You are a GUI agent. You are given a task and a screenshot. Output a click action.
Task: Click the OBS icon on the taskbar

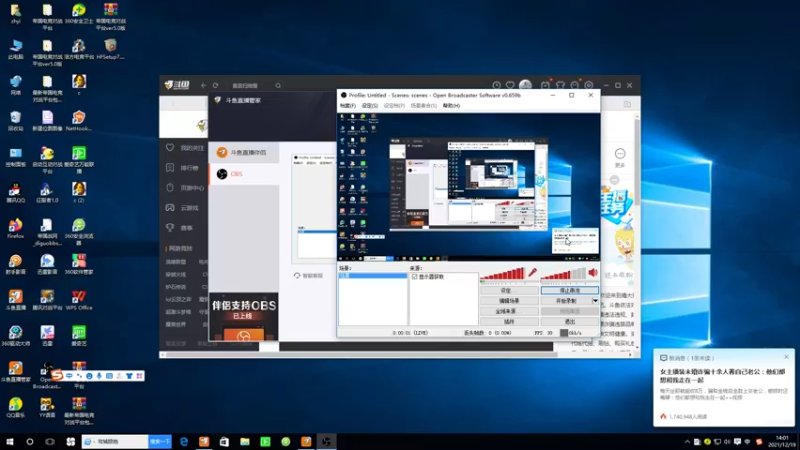click(x=327, y=442)
